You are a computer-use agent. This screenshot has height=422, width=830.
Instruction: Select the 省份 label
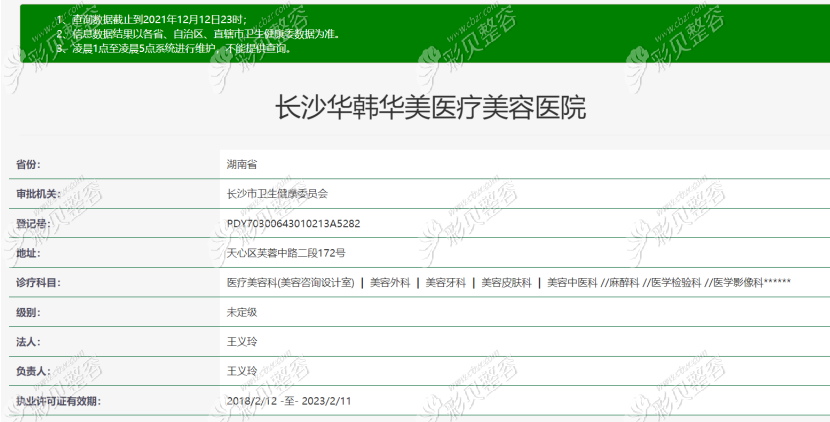click(x=28, y=165)
